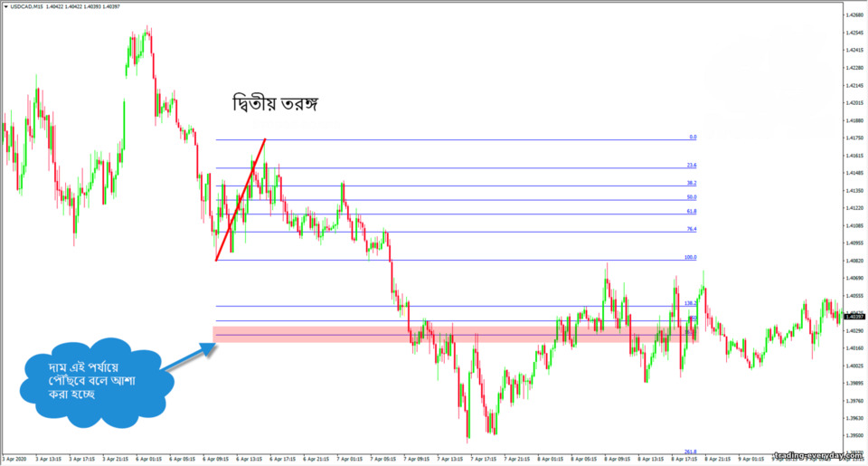Click the Fibonacci 76.4 level label
This screenshot has height=466, width=868.
[x=692, y=229]
